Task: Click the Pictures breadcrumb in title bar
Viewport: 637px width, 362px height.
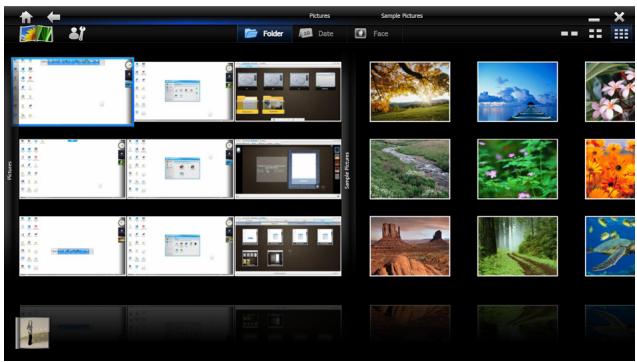Action: (320, 16)
